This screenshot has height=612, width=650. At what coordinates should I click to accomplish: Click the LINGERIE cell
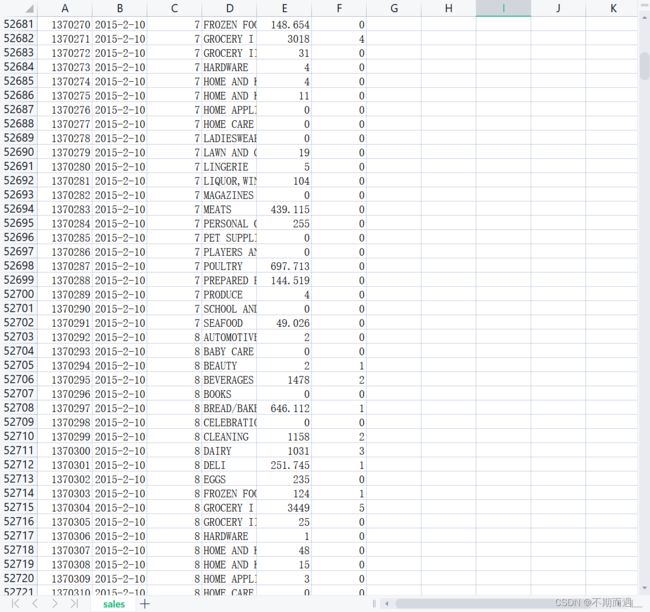[x=229, y=167]
